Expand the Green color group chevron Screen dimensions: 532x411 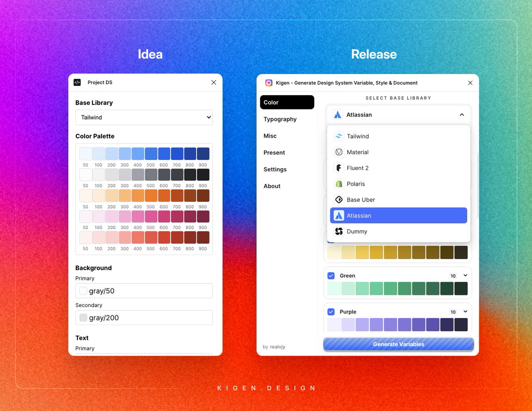pos(465,275)
